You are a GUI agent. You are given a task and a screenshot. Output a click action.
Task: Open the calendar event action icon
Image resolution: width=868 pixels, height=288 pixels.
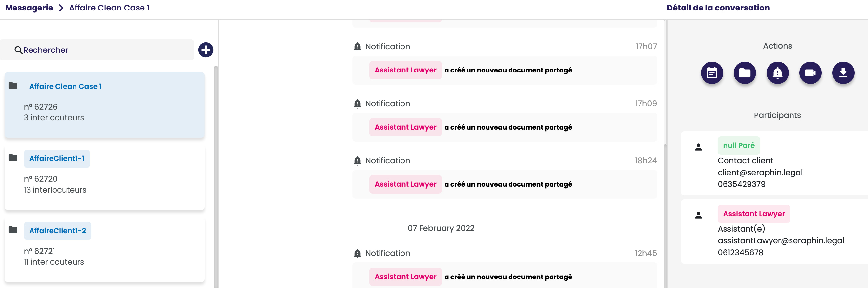712,73
